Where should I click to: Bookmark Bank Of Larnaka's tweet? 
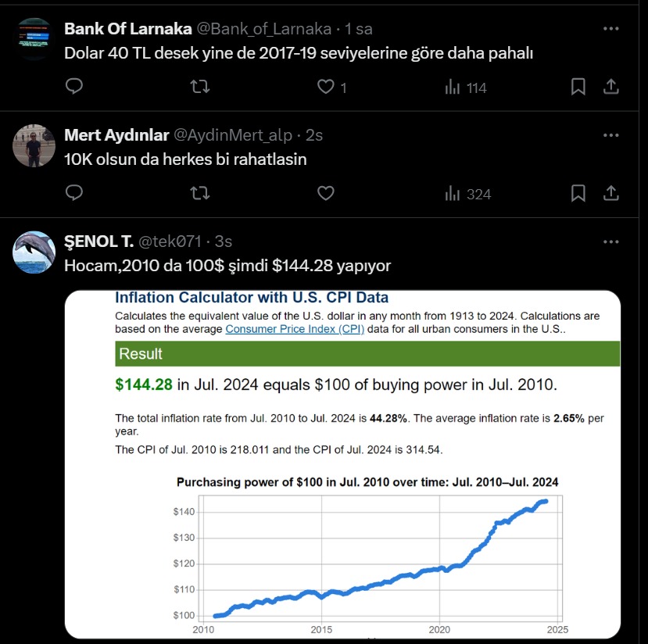click(578, 87)
